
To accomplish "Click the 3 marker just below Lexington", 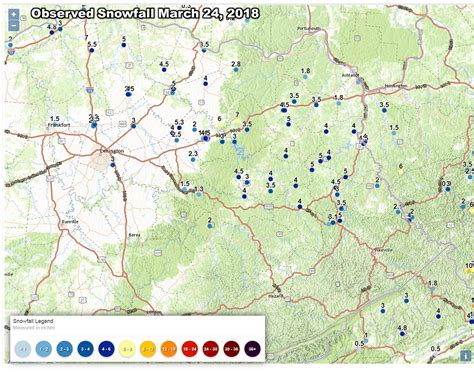I will [113, 165].
